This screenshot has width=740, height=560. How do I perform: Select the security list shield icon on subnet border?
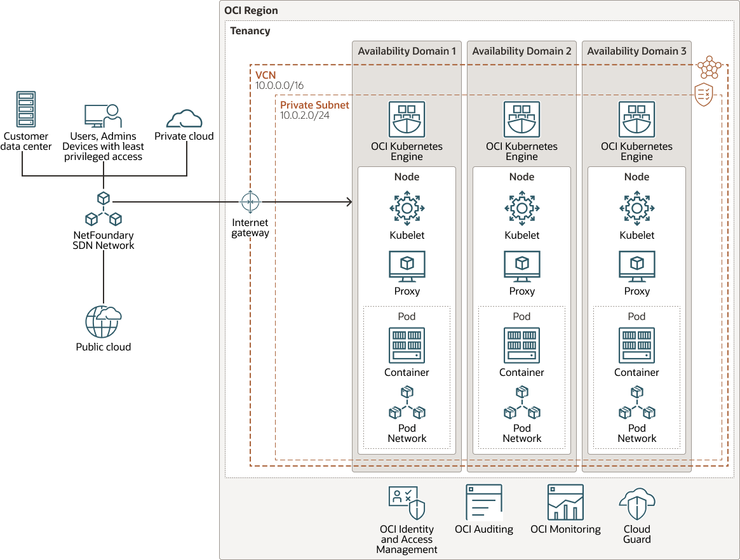[704, 95]
